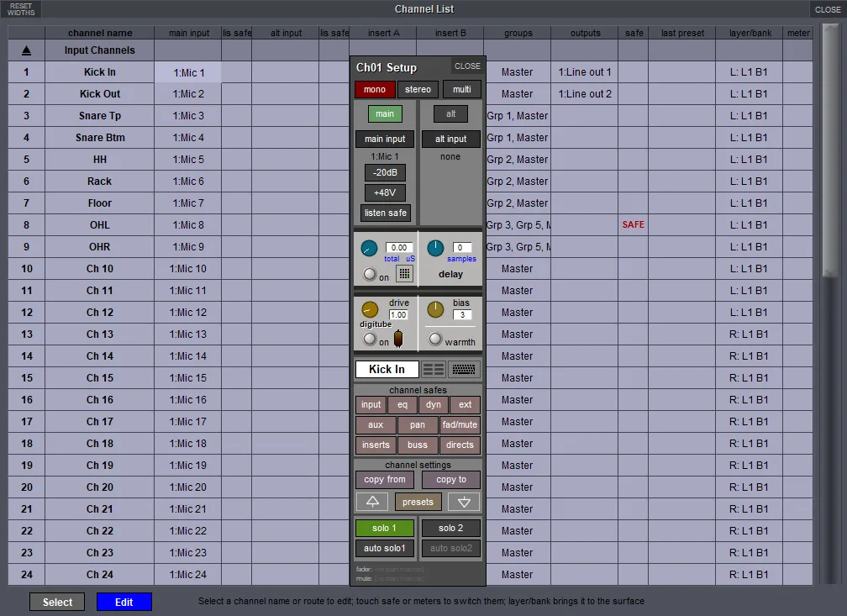The width and height of the screenshot is (847, 616).
Task: Select the mono channel format
Action: coord(375,89)
